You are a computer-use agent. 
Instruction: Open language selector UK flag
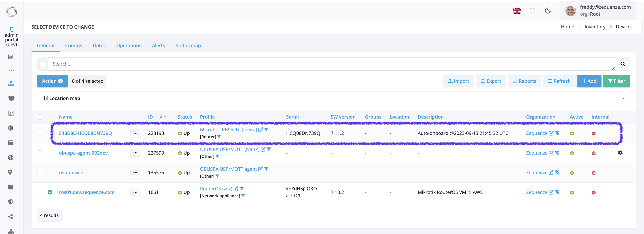click(x=517, y=11)
